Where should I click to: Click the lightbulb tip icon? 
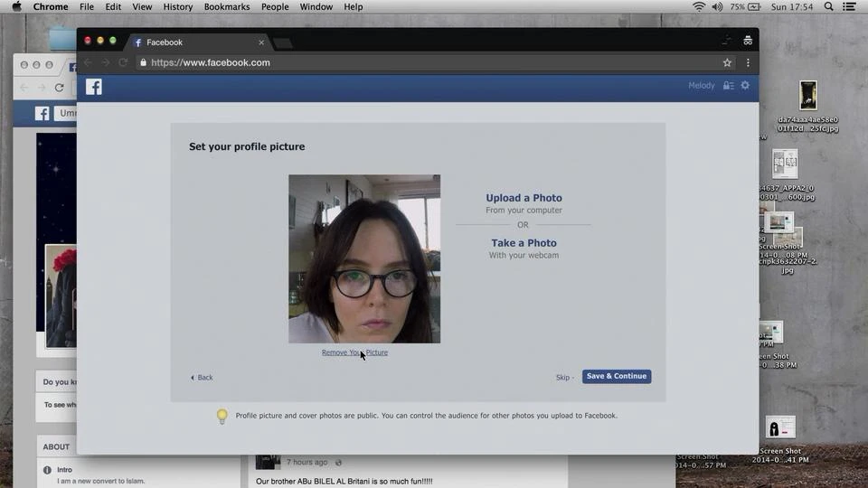pyautogui.click(x=222, y=416)
